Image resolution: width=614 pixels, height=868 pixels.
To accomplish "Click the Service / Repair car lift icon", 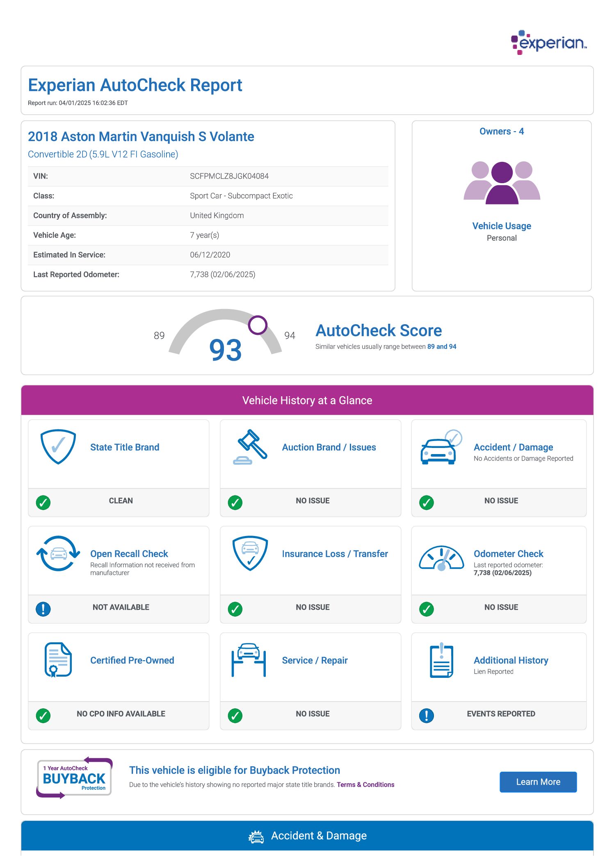I will (x=249, y=660).
